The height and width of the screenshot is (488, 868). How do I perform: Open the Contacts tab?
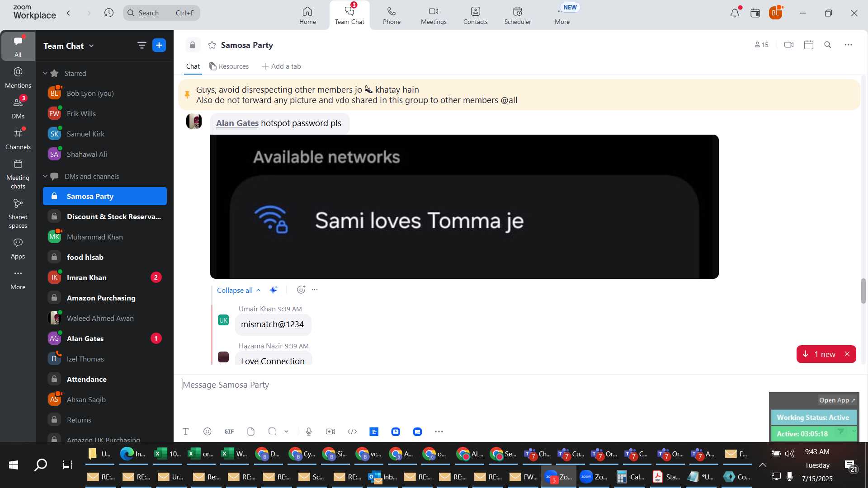475,15
